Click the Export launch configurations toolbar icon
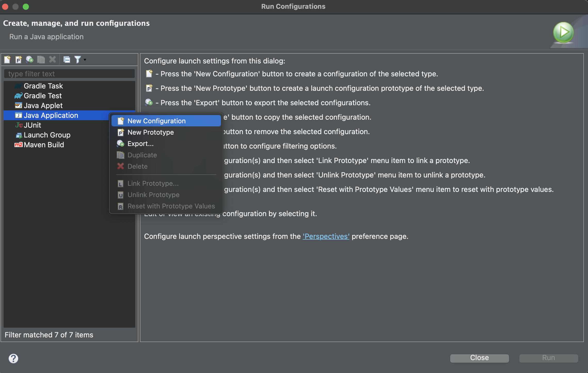The height and width of the screenshot is (373, 588). [x=30, y=60]
